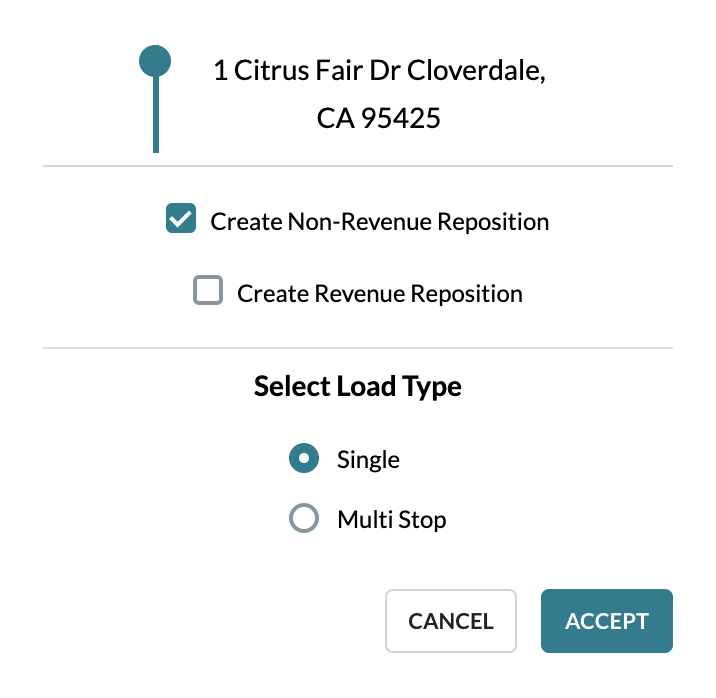Viewport: 716px width, 698px height.
Task: Click the divider line below the address
Action: pyautogui.click(x=357, y=165)
